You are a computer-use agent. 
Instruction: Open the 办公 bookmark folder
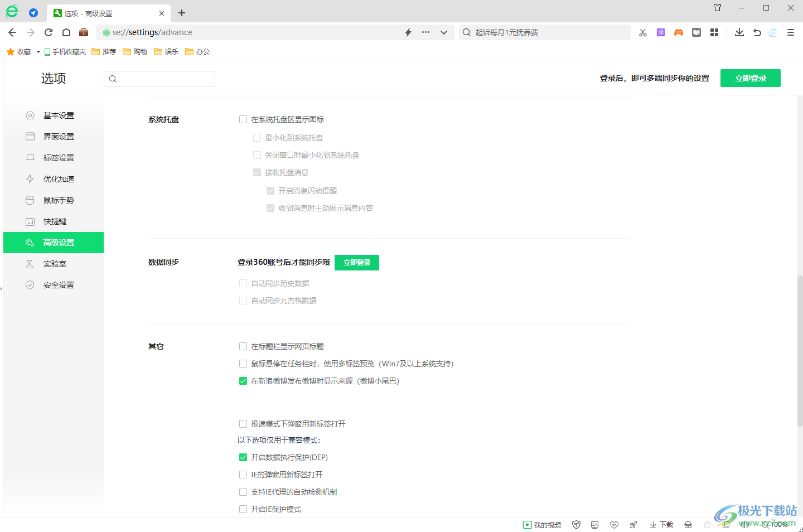click(197, 51)
